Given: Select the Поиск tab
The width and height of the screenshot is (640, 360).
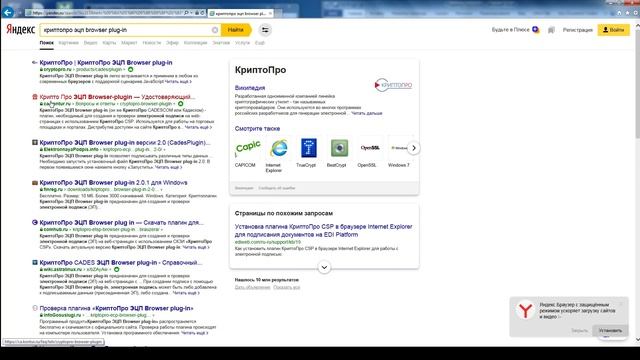Looking at the screenshot, I should click(47, 43).
